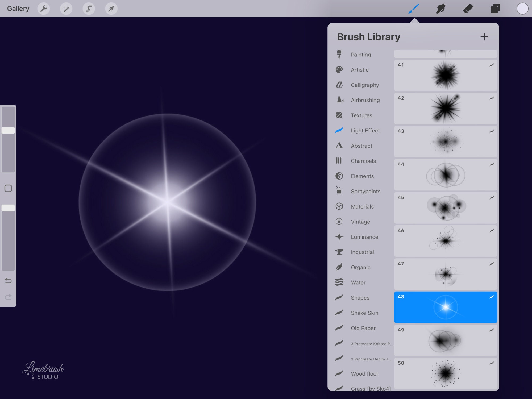Open the Adjustments magic wand menu
Image resolution: width=532 pixels, height=399 pixels.
66,8
